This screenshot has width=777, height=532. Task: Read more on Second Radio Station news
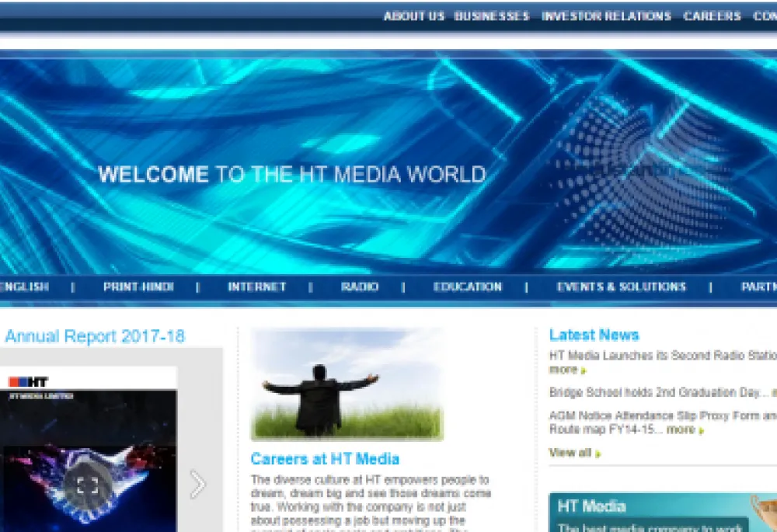point(567,370)
